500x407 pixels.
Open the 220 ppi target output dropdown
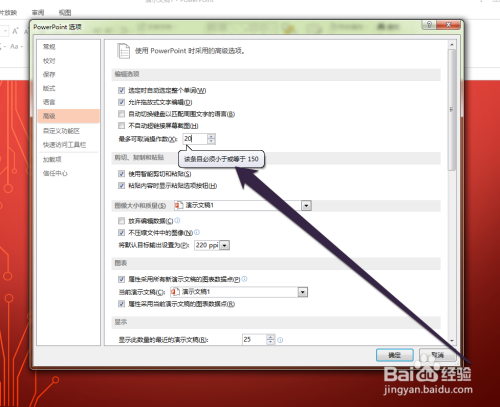[225, 246]
